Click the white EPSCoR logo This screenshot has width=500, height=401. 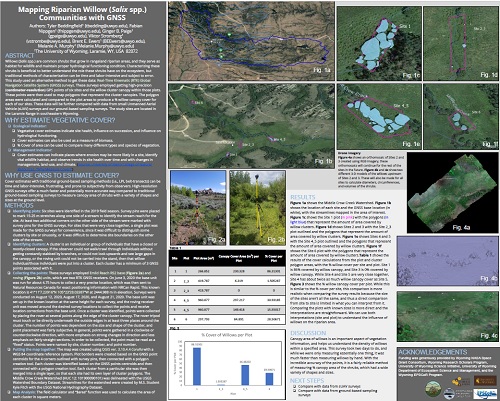(485, 394)
